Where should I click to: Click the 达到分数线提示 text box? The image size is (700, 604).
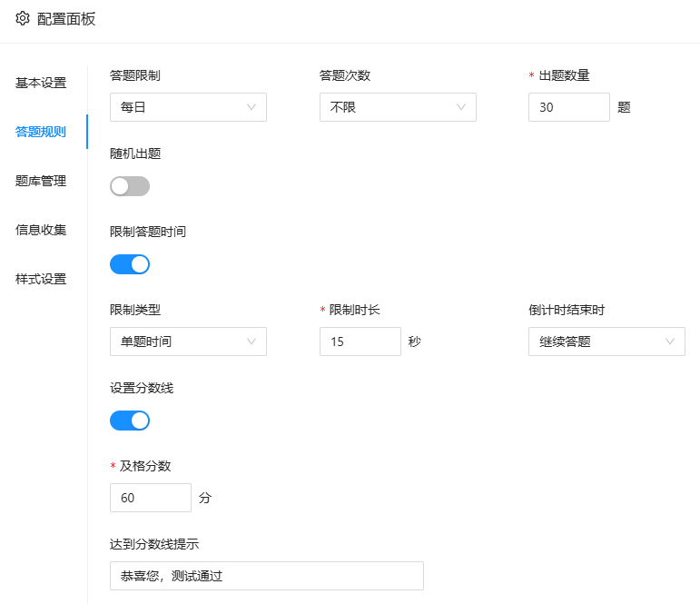coord(266,576)
